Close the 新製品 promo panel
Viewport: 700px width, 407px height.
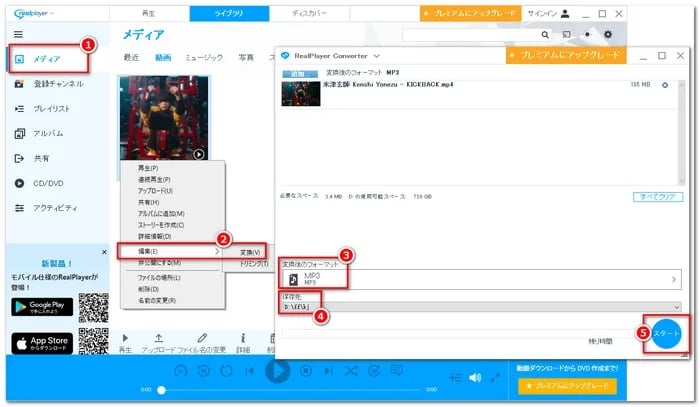pyautogui.click(x=104, y=252)
